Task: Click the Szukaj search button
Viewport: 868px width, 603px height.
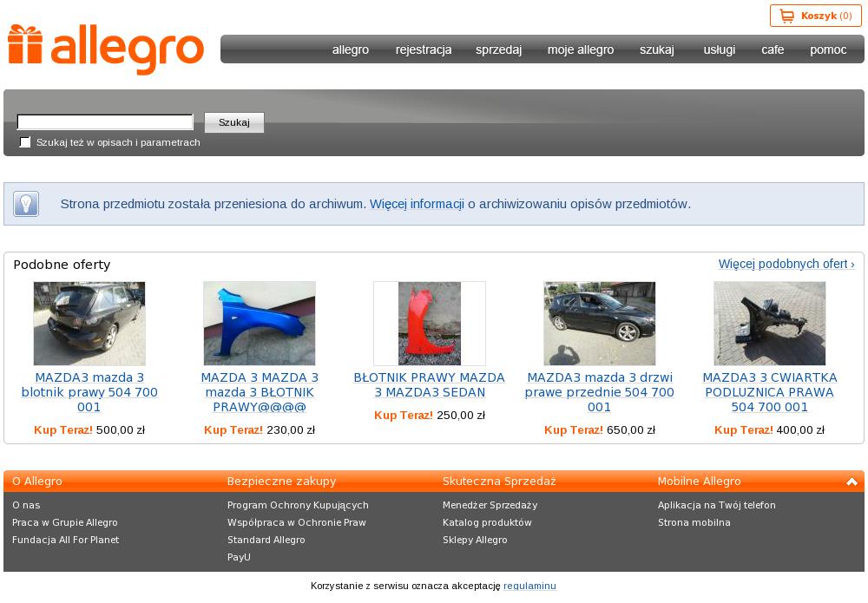Action: coord(234,122)
